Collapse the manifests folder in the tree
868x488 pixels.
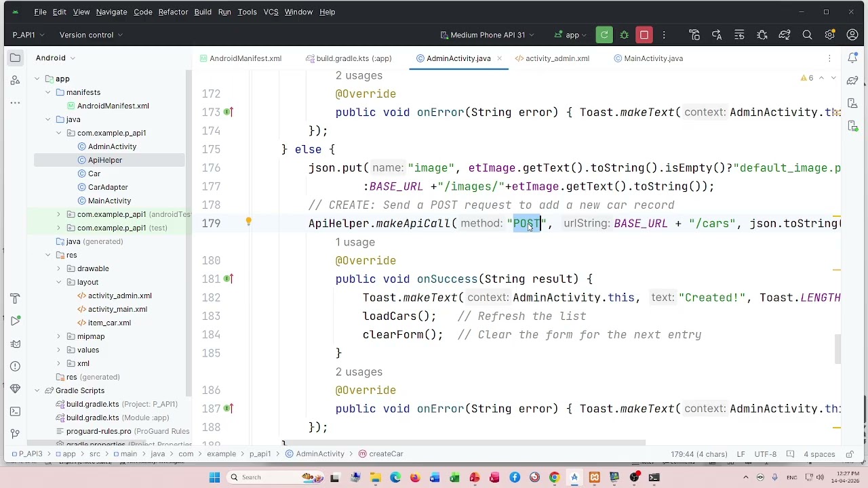pyautogui.click(x=48, y=92)
